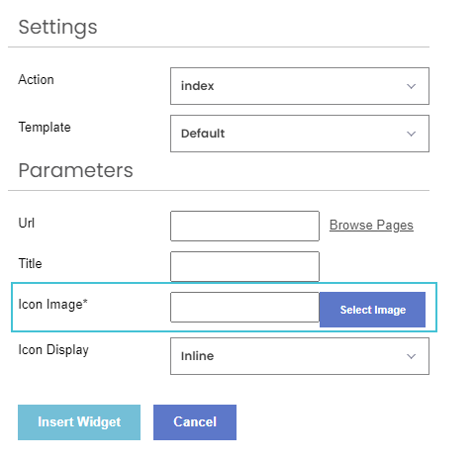Click the chevron arrow in Action field
Viewport: 476px width, 462px height.
pyautogui.click(x=411, y=86)
